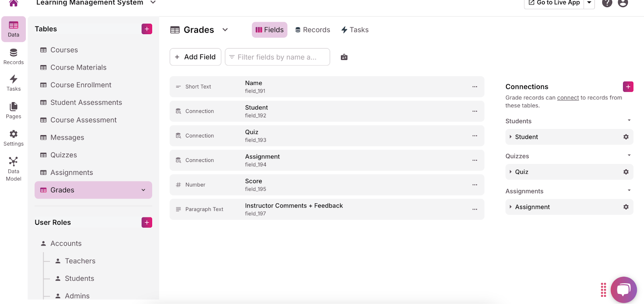644x304 pixels.
Task: Click the filter fields by name input
Action: [277, 57]
